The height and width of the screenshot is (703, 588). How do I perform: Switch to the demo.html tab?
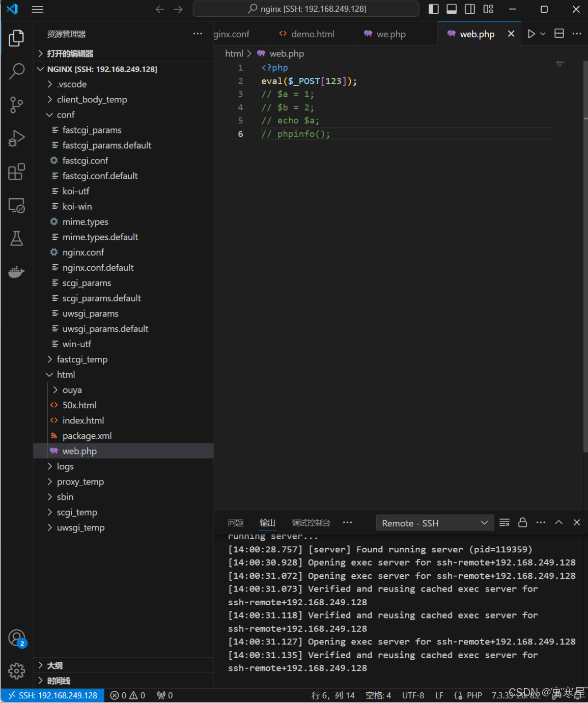coord(312,34)
